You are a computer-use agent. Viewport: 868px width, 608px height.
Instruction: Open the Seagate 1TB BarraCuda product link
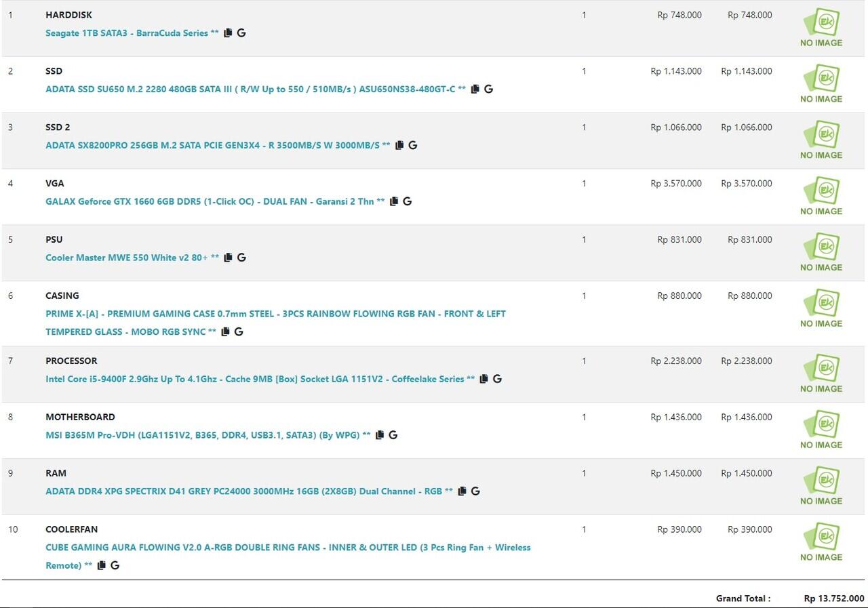(x=132, y=33)
